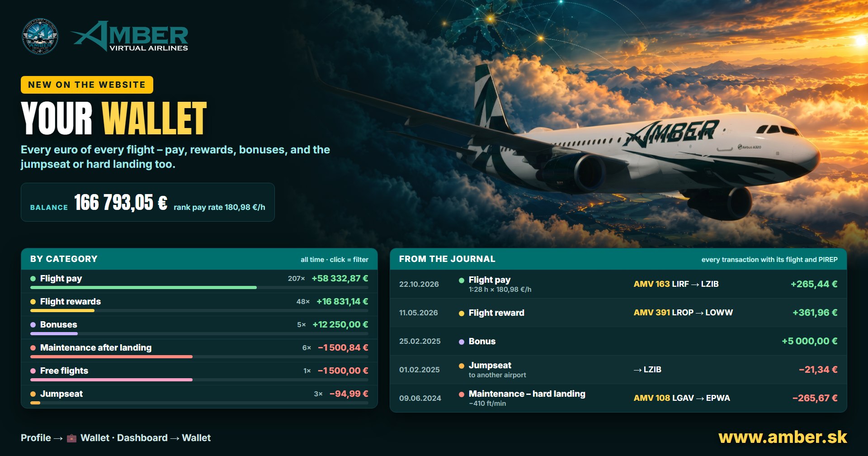Click the +5 000,00 € bonus amount
Screen dimensions: 868x456
[x=809, y=341]
